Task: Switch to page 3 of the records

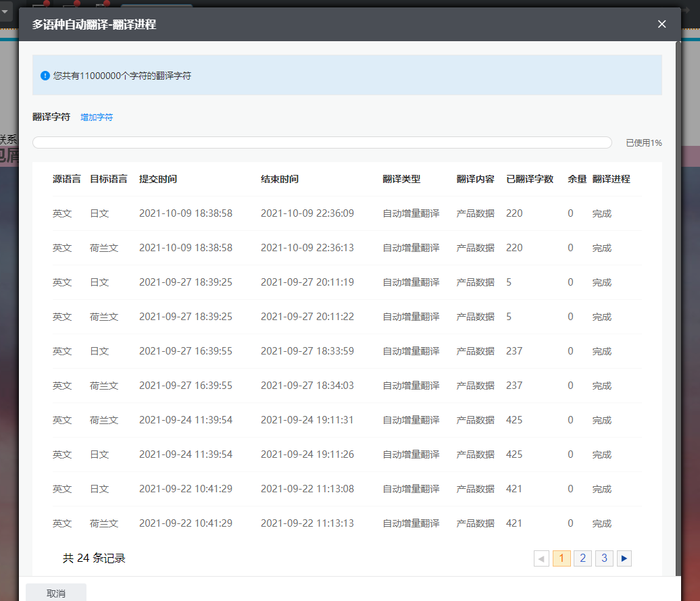Action: [604, 558]
